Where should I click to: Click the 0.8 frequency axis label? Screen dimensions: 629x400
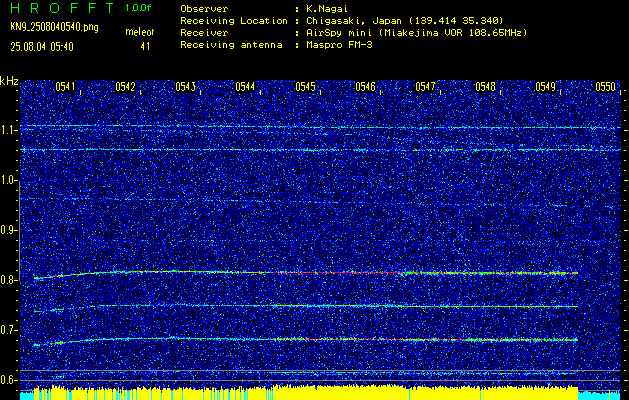pyautogui.click(x=8, y=280)
